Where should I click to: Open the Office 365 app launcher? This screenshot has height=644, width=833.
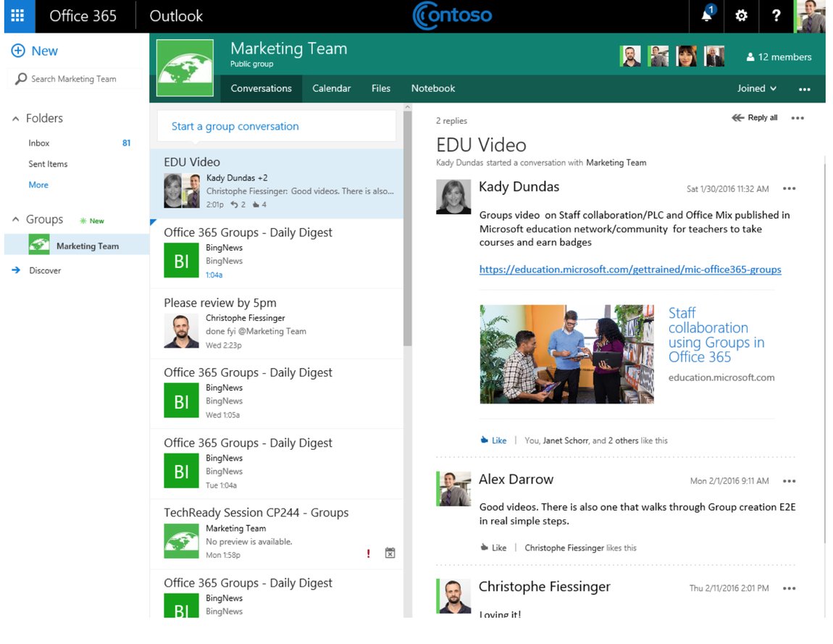[x=18, y=16]
